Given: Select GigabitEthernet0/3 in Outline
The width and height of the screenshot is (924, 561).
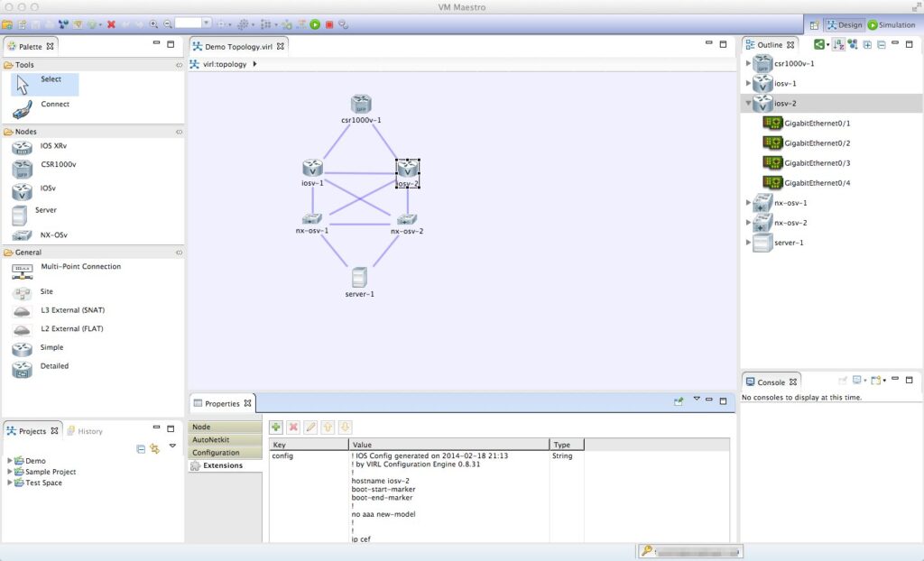Looking at the screenshot, I should (x=818, y=163).
